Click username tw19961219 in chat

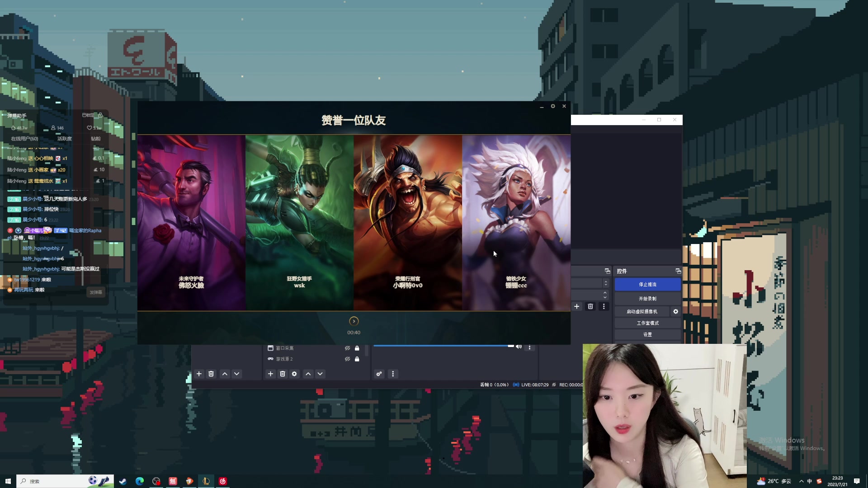[27, 280]
